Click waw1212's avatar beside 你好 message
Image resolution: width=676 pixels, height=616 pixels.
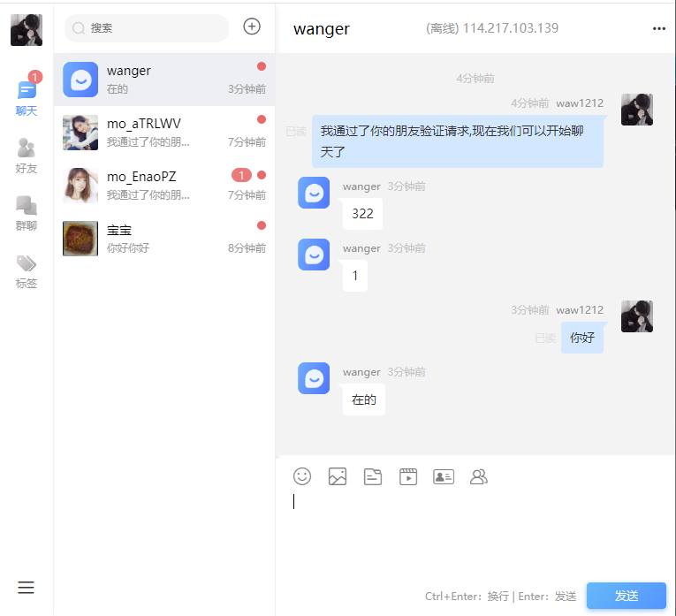[637, 316]
